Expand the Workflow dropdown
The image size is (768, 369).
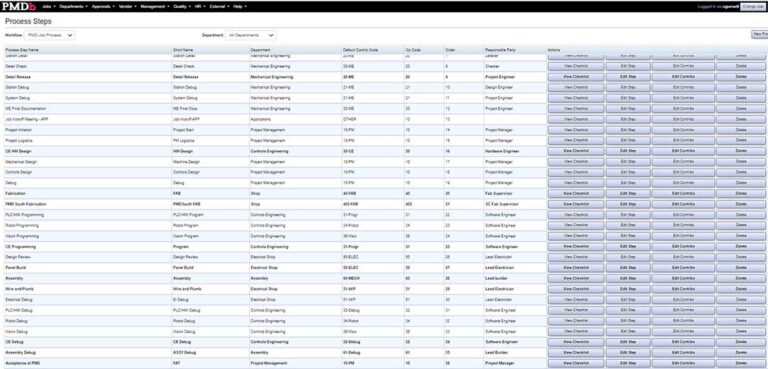click(x=49, y=35)
